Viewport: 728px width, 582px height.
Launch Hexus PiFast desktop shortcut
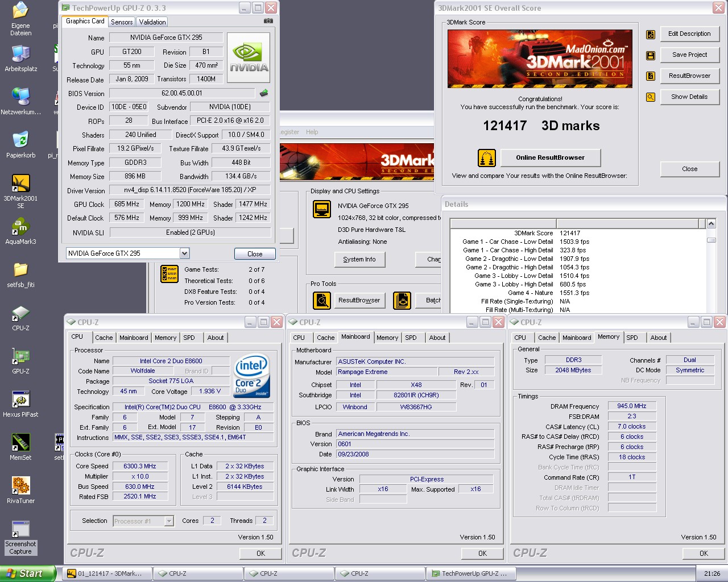[20, 404]
